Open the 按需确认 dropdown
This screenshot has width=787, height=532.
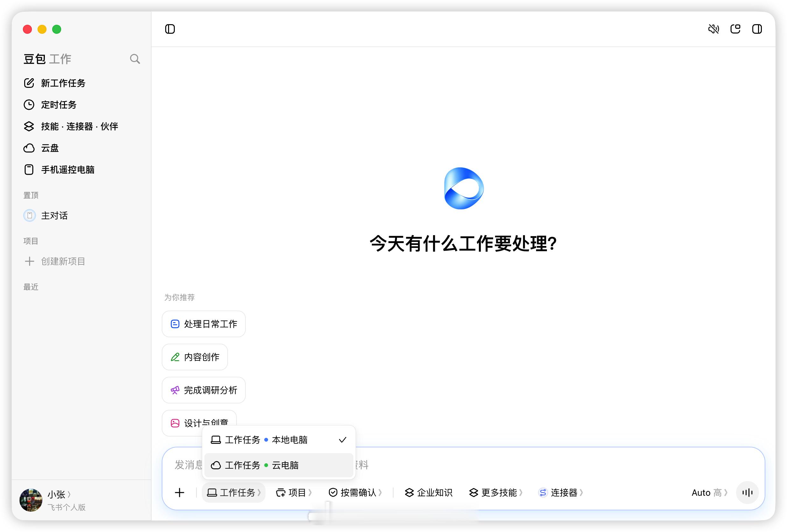[355, 493]
